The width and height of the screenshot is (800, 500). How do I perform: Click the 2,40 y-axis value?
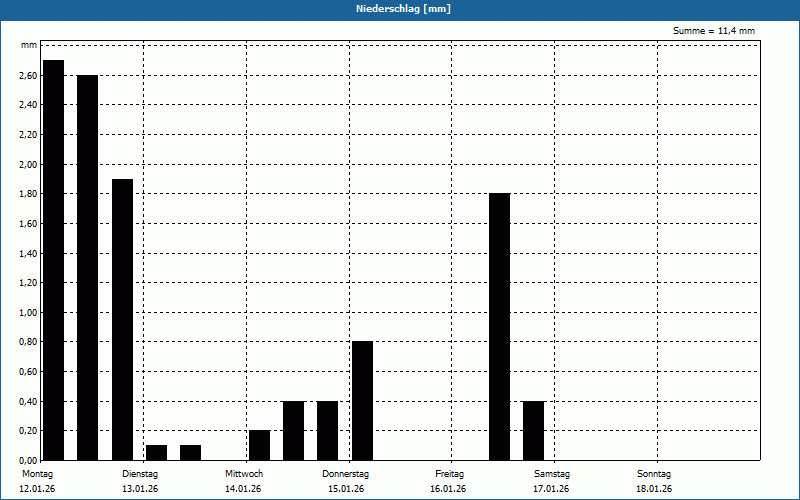(x=29, y=105)
